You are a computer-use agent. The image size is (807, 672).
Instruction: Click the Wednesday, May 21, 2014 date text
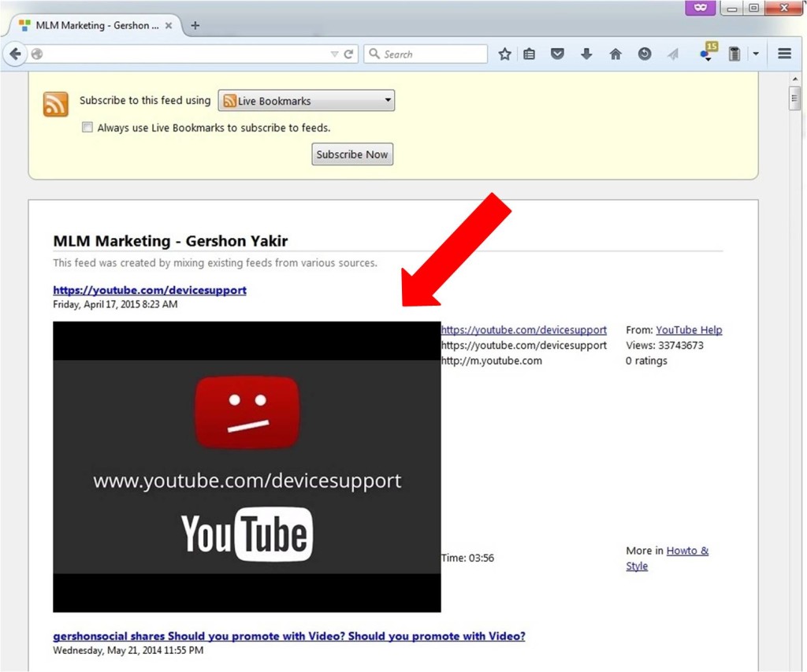[x=128, y=651]
